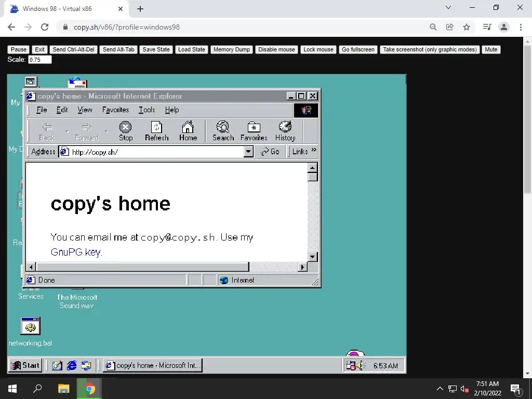Select the networking.bat desktop icon
The image size is (532, 399).
[x=31, y=332]
